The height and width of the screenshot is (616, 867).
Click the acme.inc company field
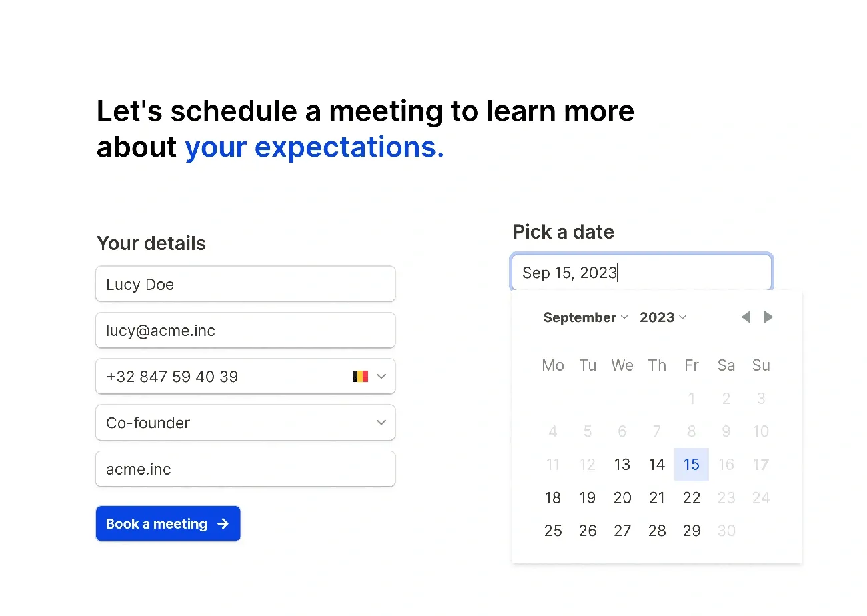pos(245,469)
